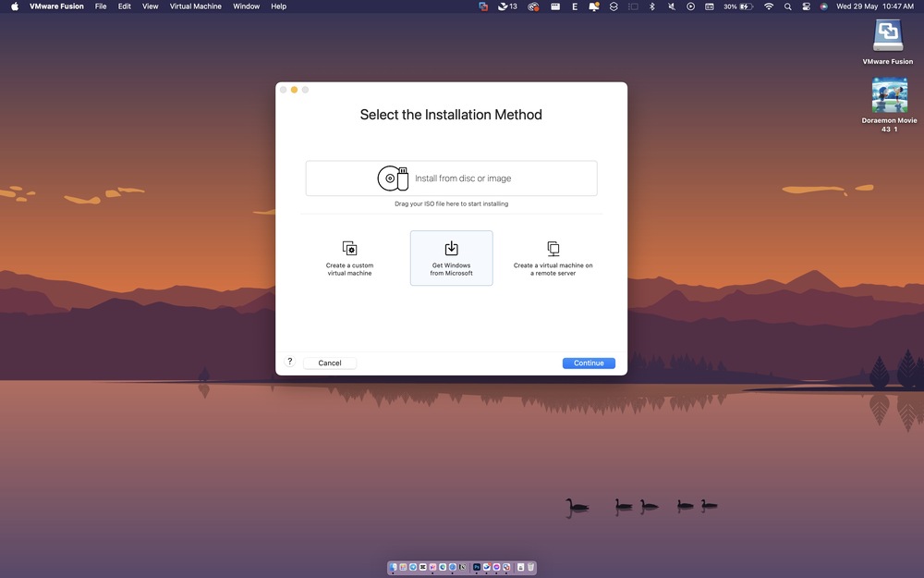Open Control Center from the menu bar
Viewport: 924px width, 578px height.
pos(804,6)
